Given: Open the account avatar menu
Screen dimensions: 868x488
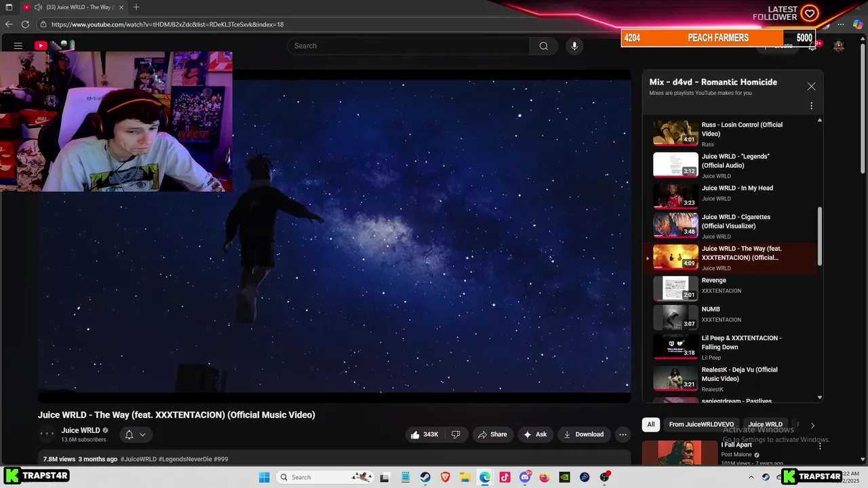Looking at the screenshot, I should [839, 46].
